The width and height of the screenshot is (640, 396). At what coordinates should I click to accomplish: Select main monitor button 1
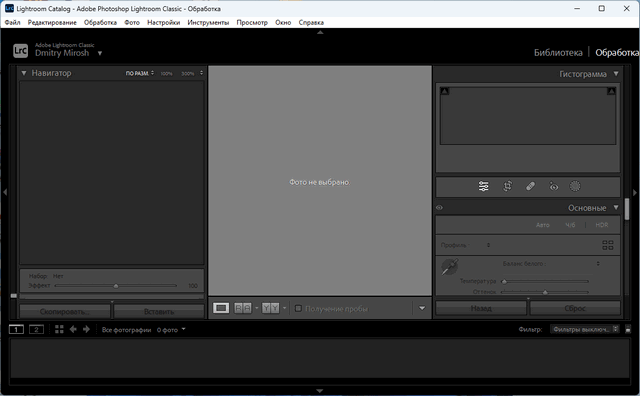16,329
